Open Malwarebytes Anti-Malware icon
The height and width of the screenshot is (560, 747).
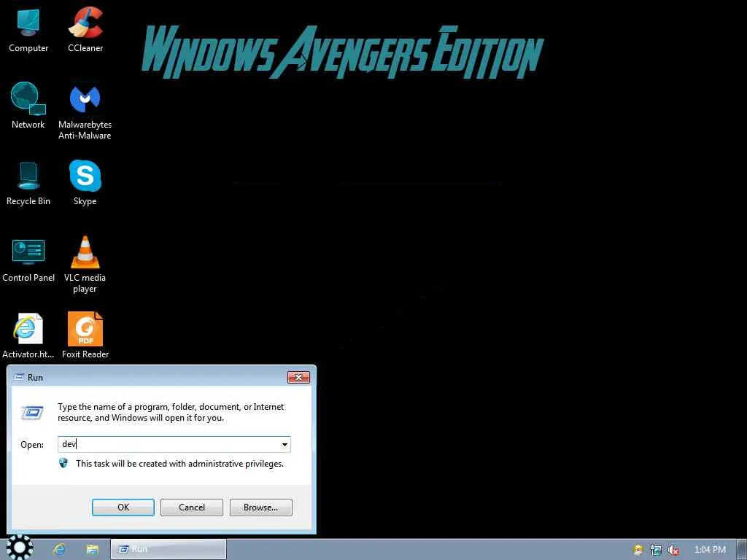click(x=85, y=111)
